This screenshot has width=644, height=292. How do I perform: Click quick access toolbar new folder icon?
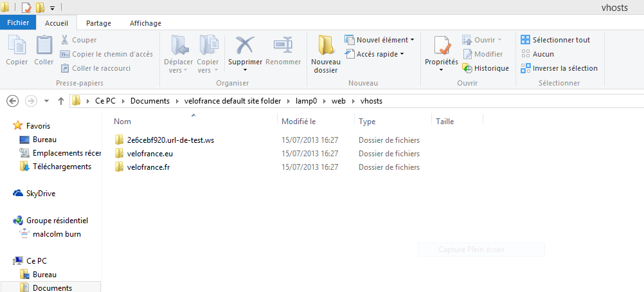click(40, 8)
